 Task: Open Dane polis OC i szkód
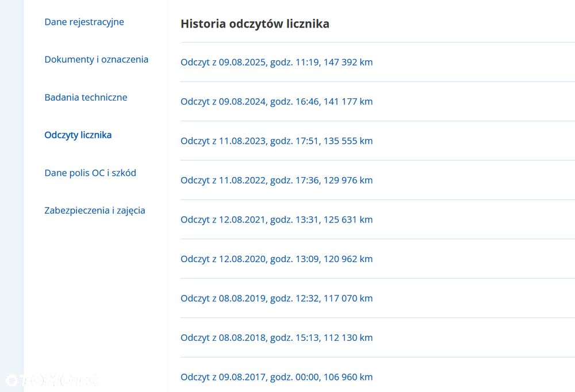click(x=90, y=172)
